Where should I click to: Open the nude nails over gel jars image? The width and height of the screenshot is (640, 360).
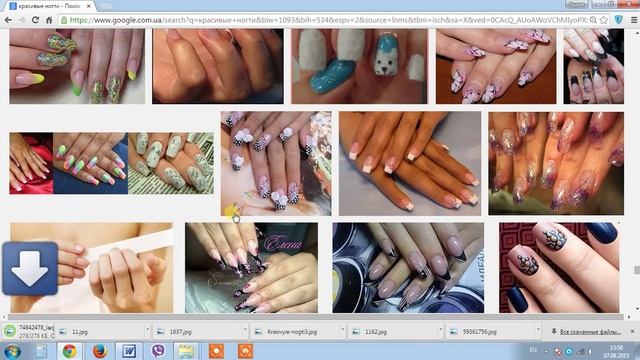coord(408,268)
